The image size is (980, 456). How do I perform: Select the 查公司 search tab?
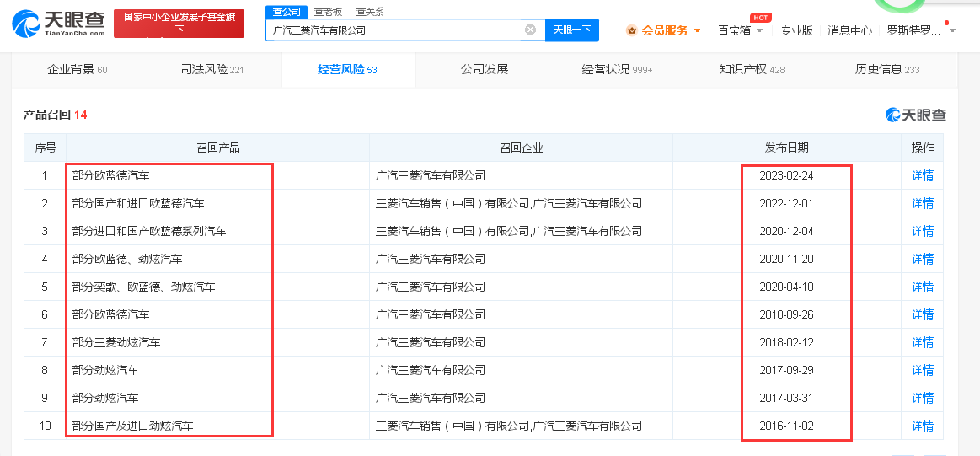point(287,12)
